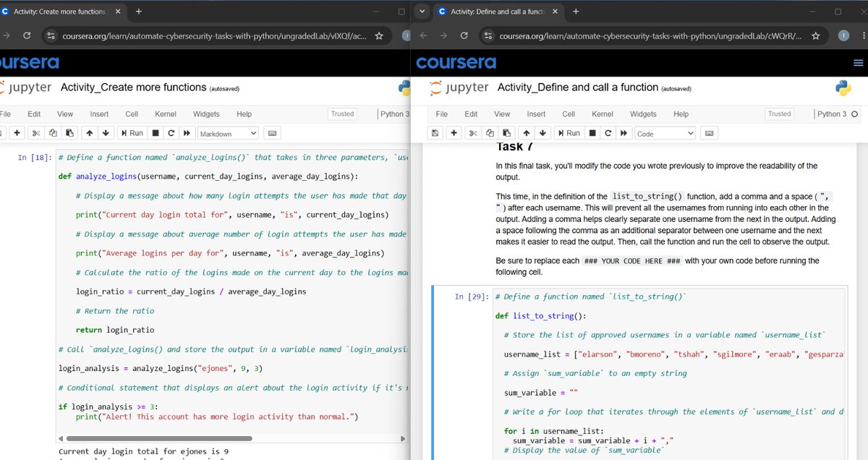Insert cell below in left notebook toolbar
Viewport: 868px width, 460px height.
(x=17, y=133)
